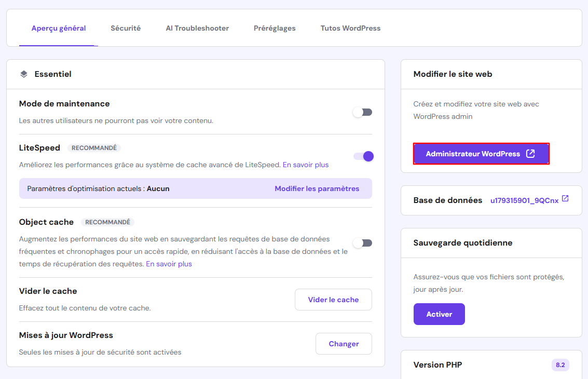Click the Vider le cache button
The width and height of the screenshot is (588, 379).
pos(333,300)
